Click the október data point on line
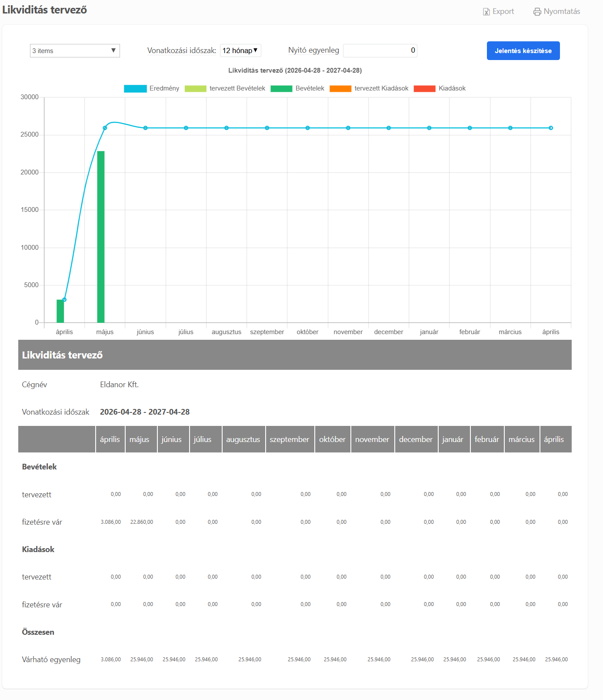Image resolution: width=603 pixels, height=700 pixels. coord(307,128)
